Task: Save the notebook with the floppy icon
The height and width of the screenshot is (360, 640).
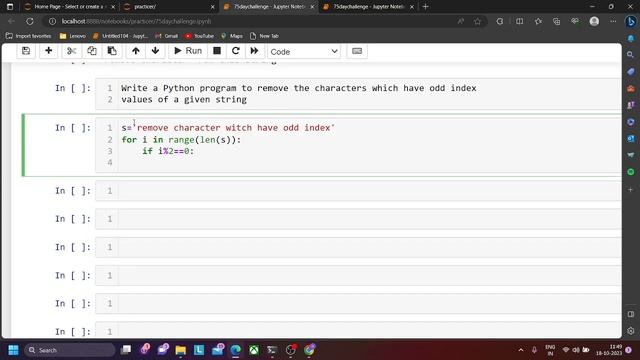Action: pyautogui.click(x=26, y=51)
